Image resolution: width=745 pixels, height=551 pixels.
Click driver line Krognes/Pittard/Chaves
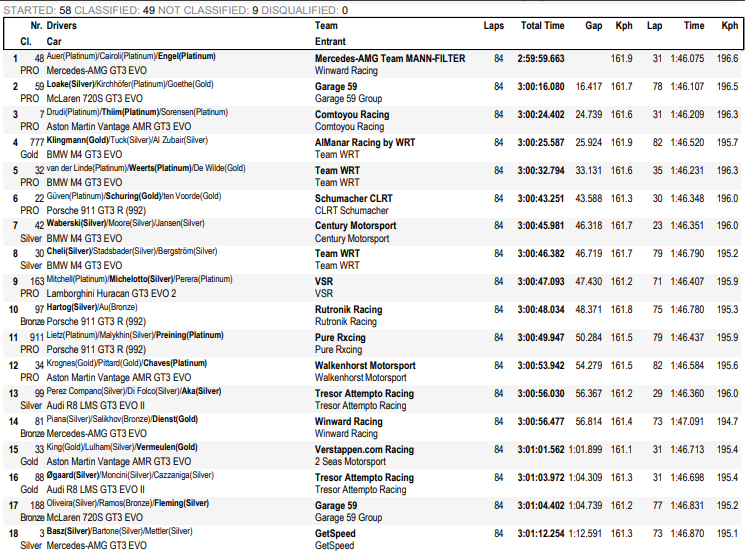coord(126,363)
